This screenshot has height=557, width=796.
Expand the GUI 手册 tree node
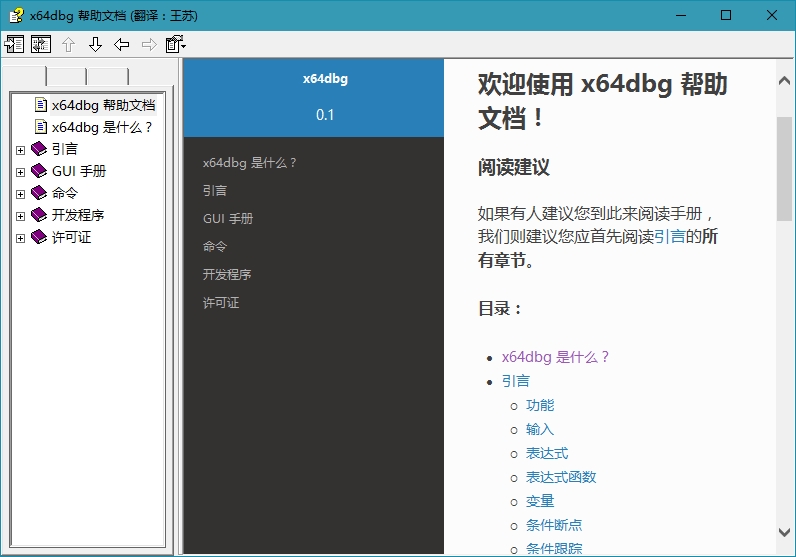pos(21,172)
